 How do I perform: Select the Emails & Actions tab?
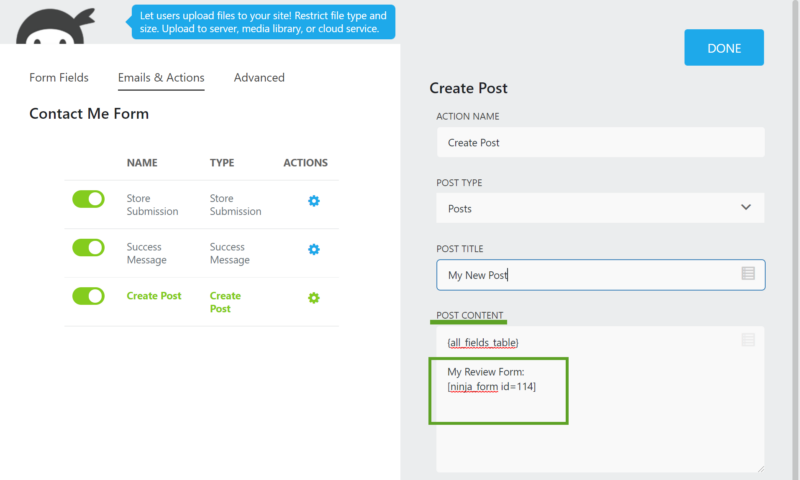161,78
